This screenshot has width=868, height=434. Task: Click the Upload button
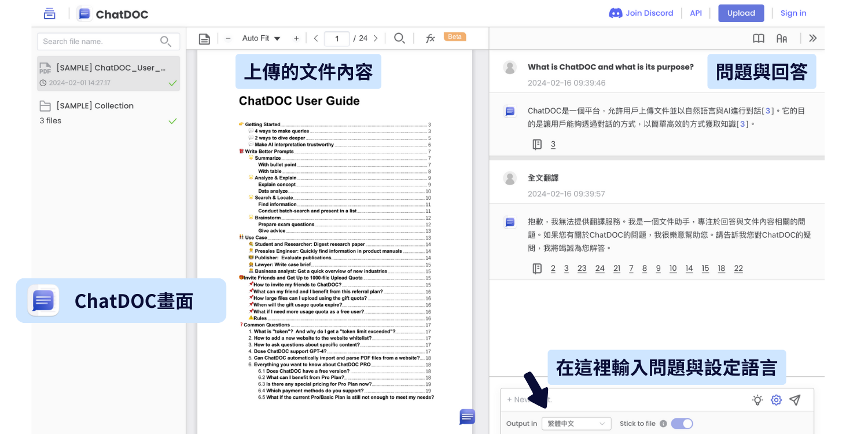click(741, 13)
